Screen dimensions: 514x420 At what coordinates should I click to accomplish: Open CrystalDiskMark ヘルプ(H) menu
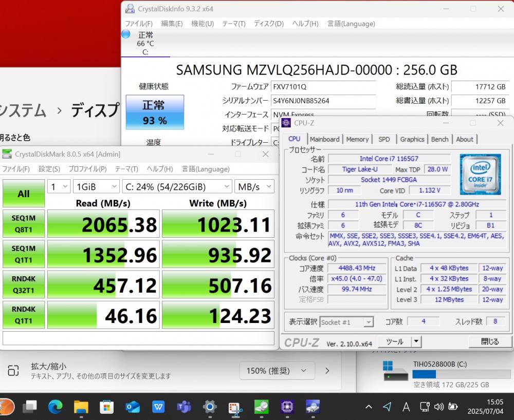(160, 169)
